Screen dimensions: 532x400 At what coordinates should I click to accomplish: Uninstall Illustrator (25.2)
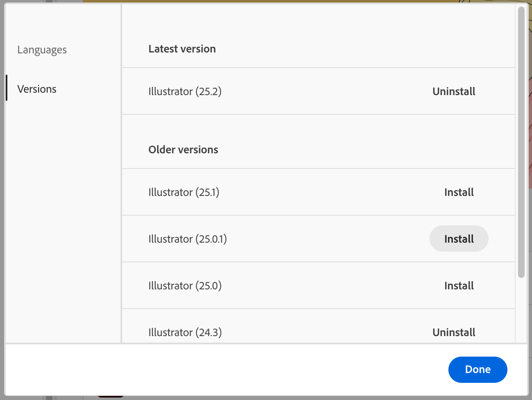point(454,91)
